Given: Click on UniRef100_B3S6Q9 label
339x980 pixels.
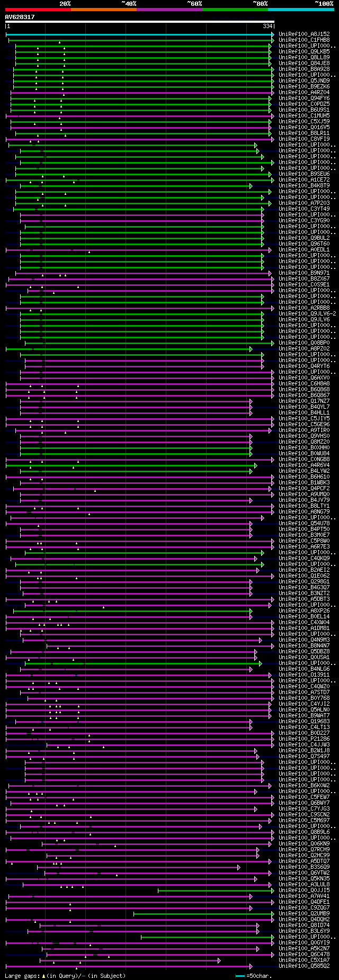Looking at the screenshot, I should pyautogui.click(x=304, y=867).
